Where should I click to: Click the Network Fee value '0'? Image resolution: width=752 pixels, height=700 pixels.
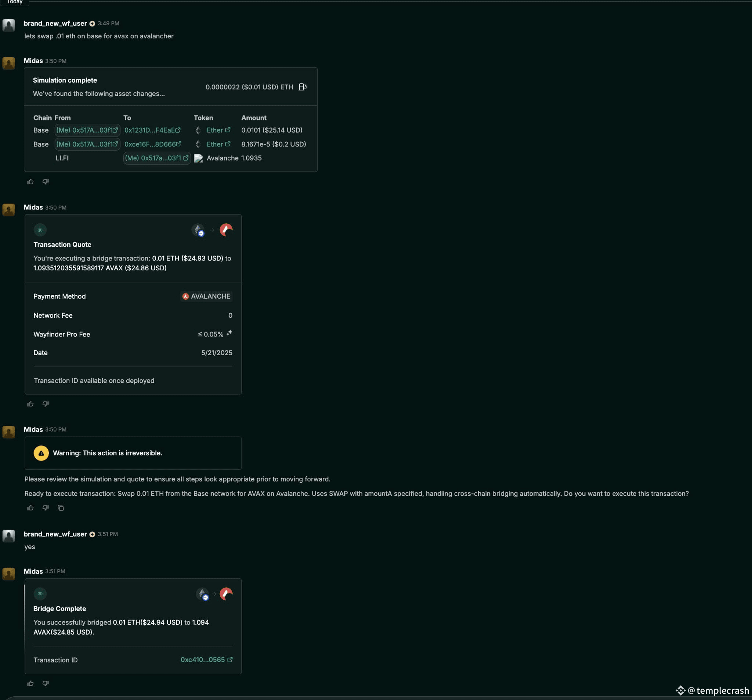[x=230, y=315]
